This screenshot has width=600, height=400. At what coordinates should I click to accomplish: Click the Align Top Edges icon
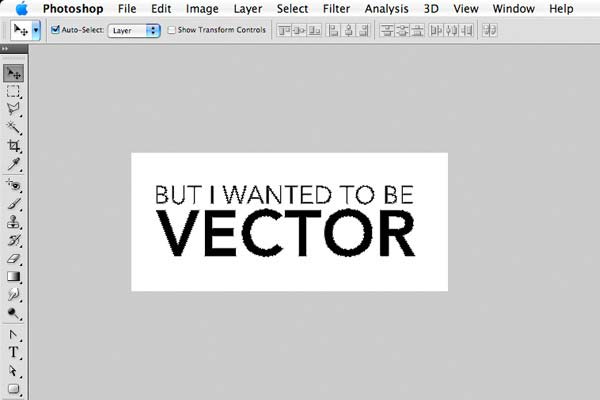pos(284,30)
